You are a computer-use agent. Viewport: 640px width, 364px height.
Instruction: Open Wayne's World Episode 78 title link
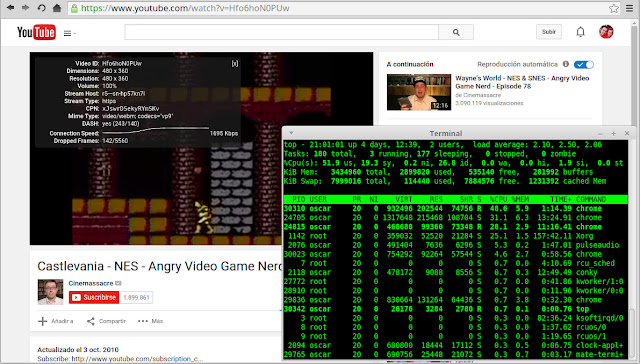point(522,82)
